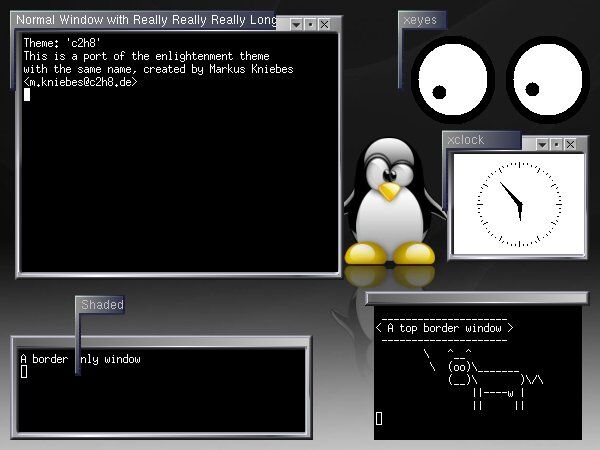The image size is (600, 450).
Task: Close the xclock window with the X button
Action: (570, 144)
